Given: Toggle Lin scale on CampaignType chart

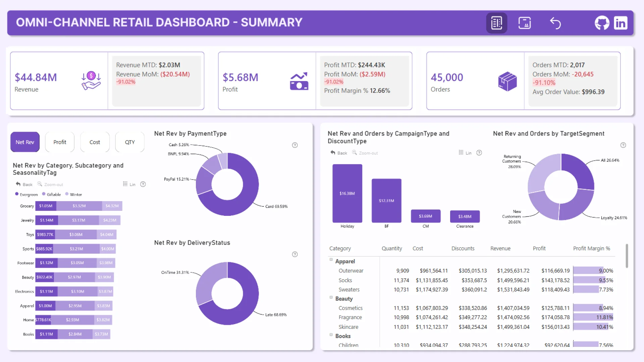Looking at the screenshot, I should tap(465, 153).
